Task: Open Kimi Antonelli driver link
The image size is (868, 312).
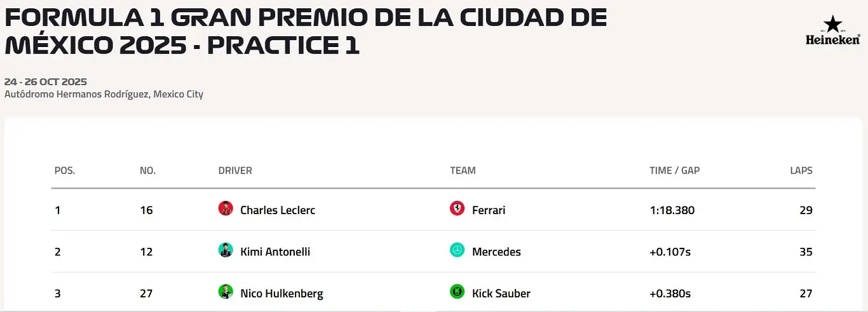Action: click(275, 252)
